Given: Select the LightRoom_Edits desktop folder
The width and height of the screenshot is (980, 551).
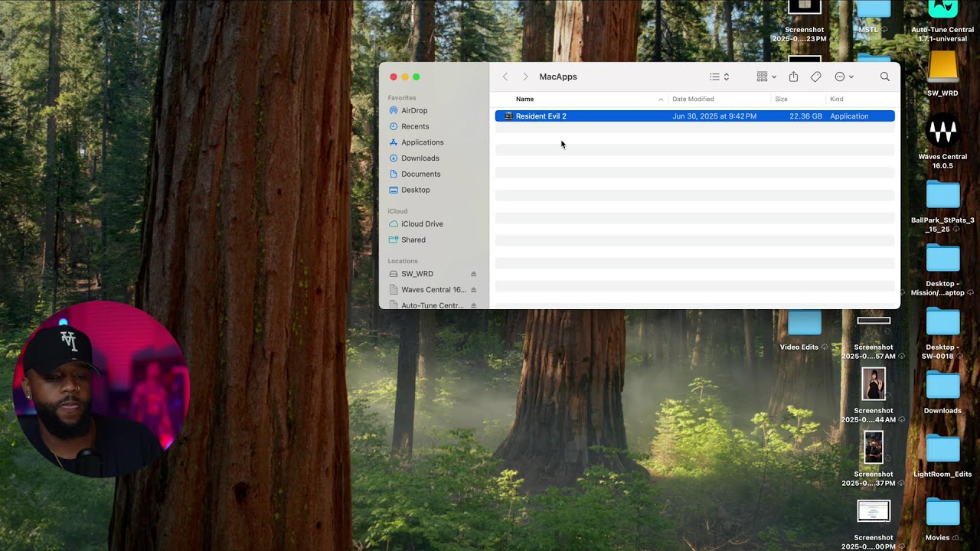Looking at the screenshot, I should click(x=942, y=448).
